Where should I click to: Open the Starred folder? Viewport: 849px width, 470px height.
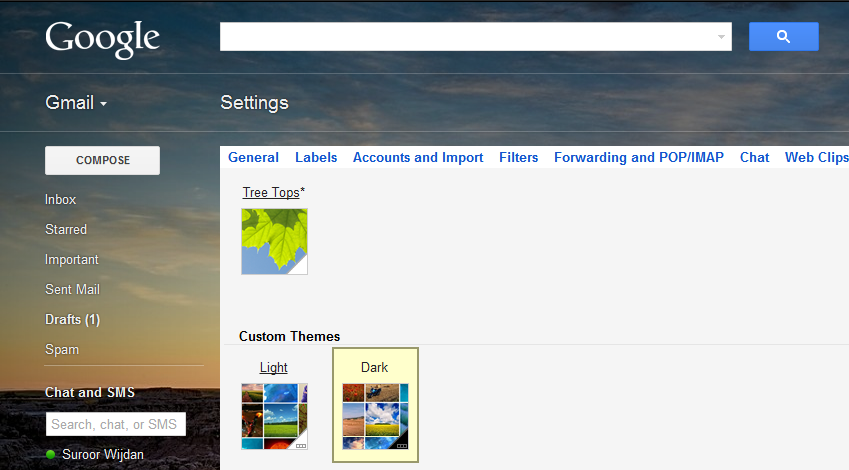[66, 230]
